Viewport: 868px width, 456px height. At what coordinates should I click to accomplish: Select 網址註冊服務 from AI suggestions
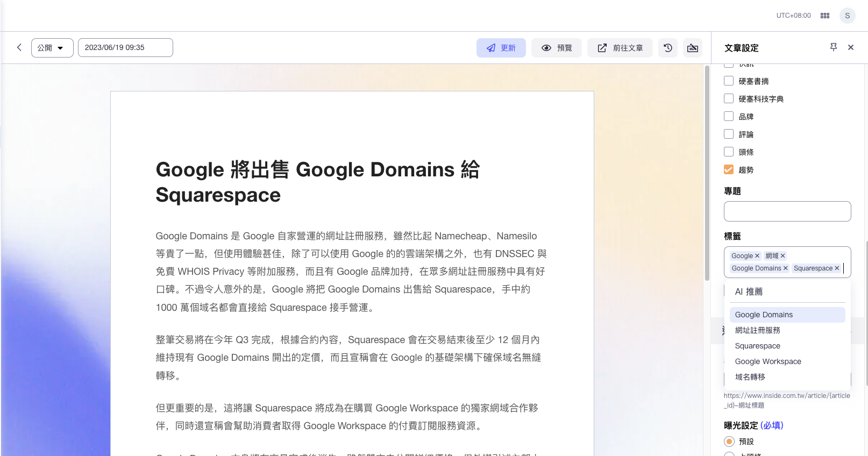[x=787, y=330]
